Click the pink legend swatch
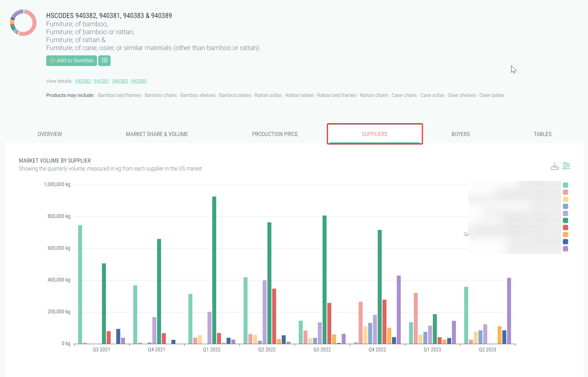The width and height of the screenshot is (588, 377). pos(565,192)
